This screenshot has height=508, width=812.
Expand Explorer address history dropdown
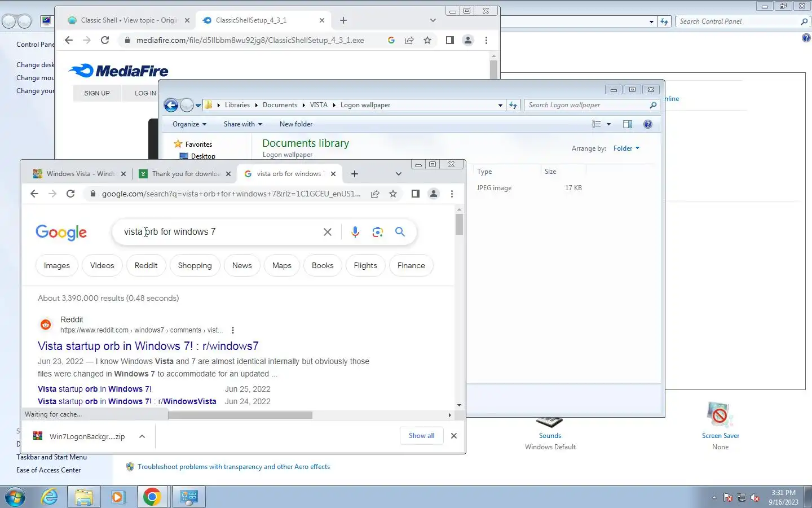pyautogui.click(x=500, y=105)
